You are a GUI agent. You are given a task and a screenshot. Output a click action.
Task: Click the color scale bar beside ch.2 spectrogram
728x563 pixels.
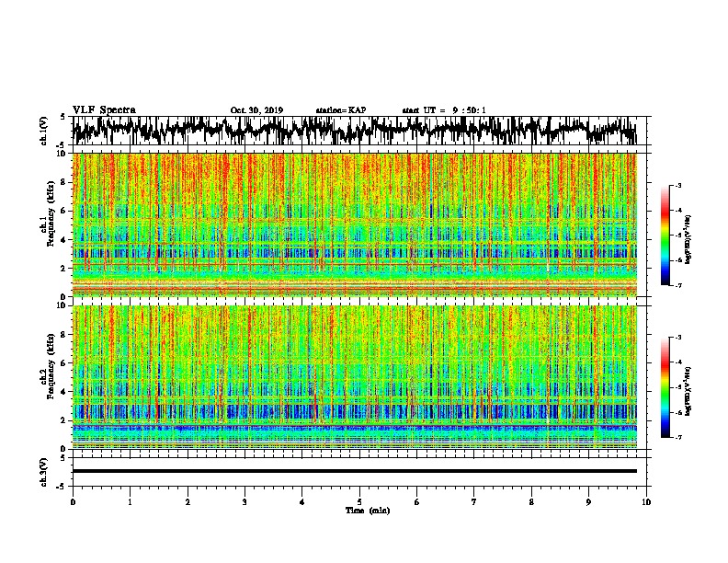click(665, 387)
